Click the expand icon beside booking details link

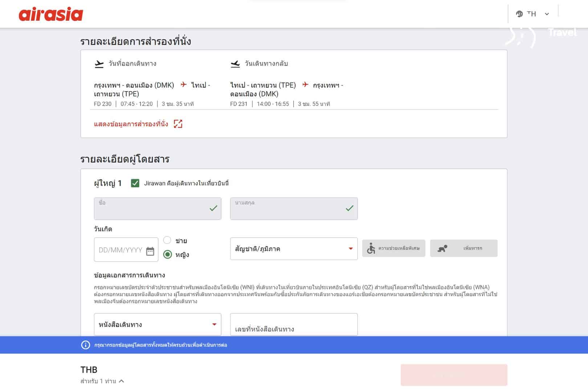click(178, 124)
